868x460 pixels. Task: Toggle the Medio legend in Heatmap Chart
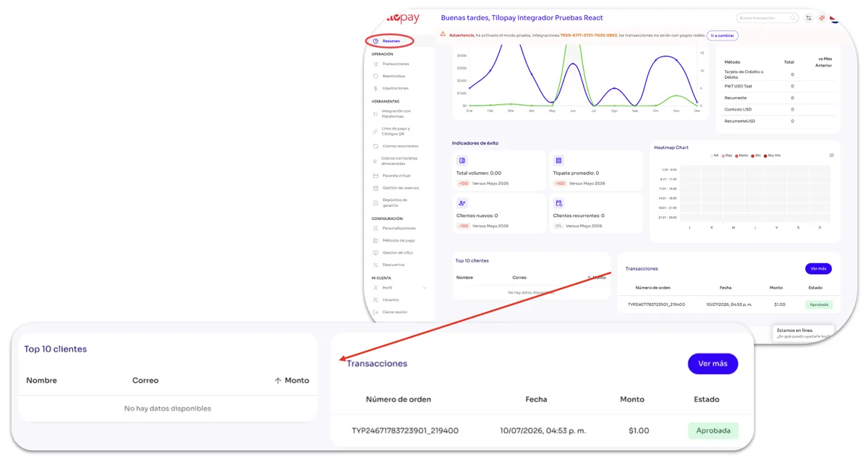(742, 156)
